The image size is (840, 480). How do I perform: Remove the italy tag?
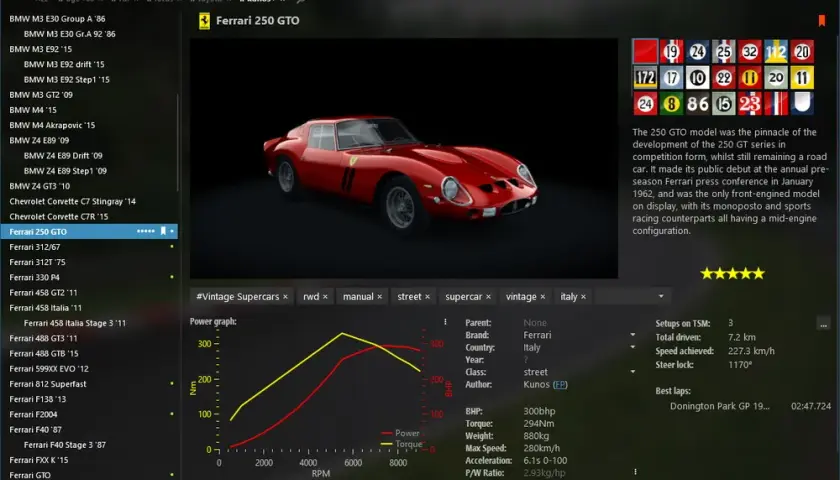(583, 297)
